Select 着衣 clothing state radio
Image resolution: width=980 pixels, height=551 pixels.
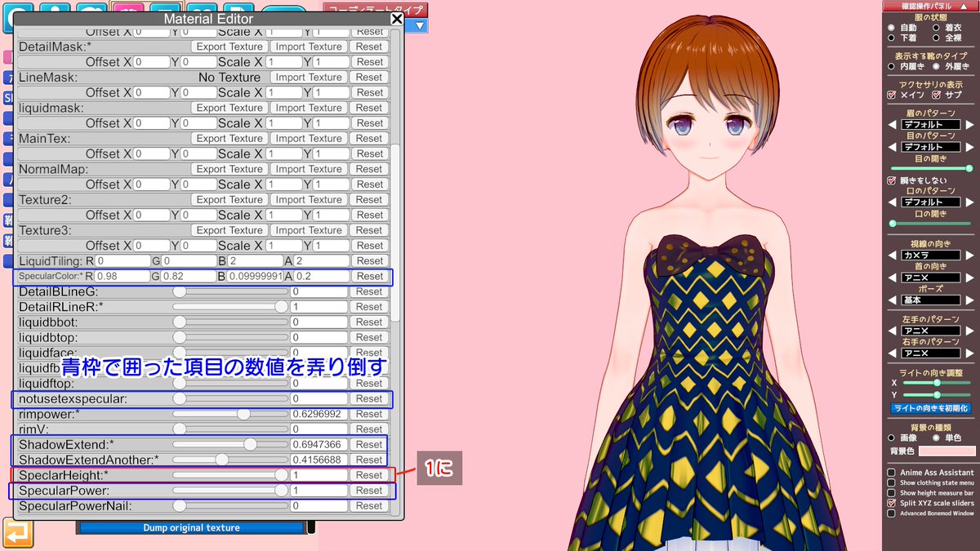coord(936,27)
